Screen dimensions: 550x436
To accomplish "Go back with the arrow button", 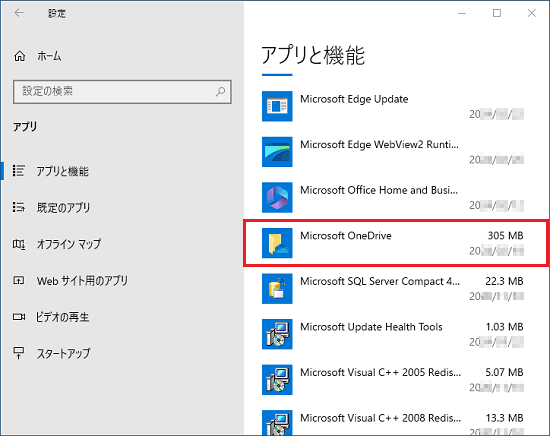I will pos(19,13).
